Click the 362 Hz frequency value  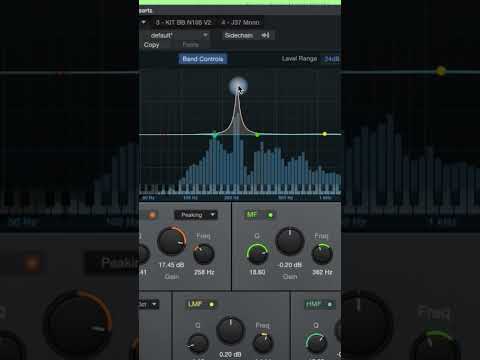point(322,272)
